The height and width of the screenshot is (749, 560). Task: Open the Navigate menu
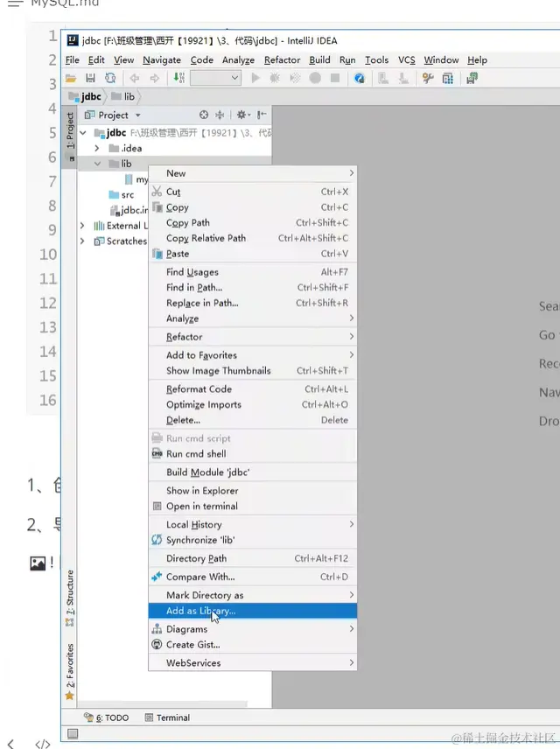[162, 60]
